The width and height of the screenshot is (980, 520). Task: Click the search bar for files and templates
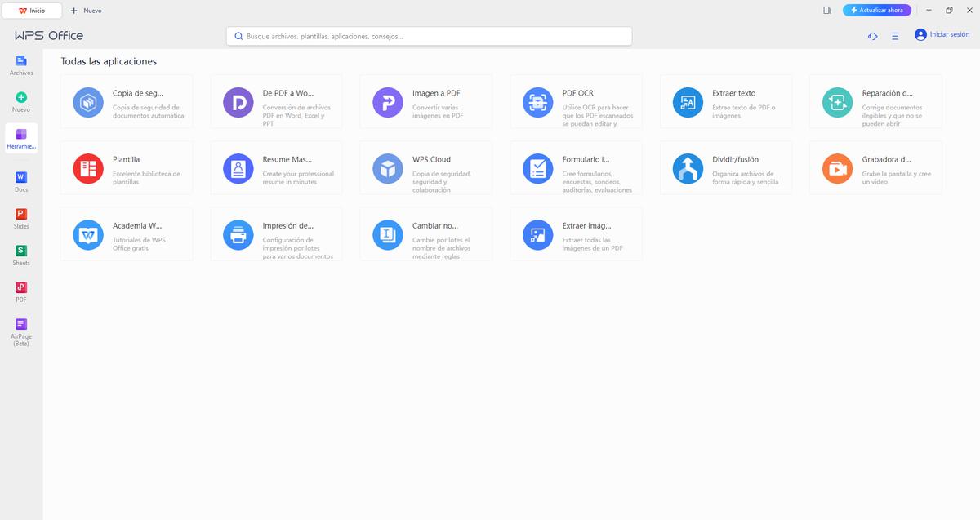[429, 36]
